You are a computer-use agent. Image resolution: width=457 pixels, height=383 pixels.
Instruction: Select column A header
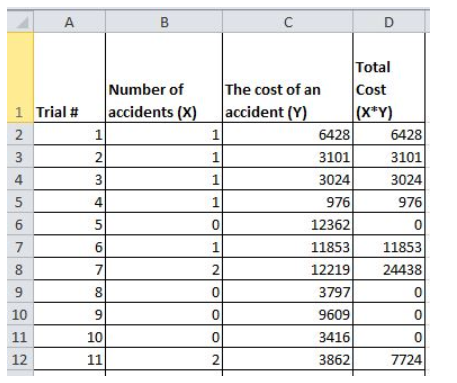point(69,22)
